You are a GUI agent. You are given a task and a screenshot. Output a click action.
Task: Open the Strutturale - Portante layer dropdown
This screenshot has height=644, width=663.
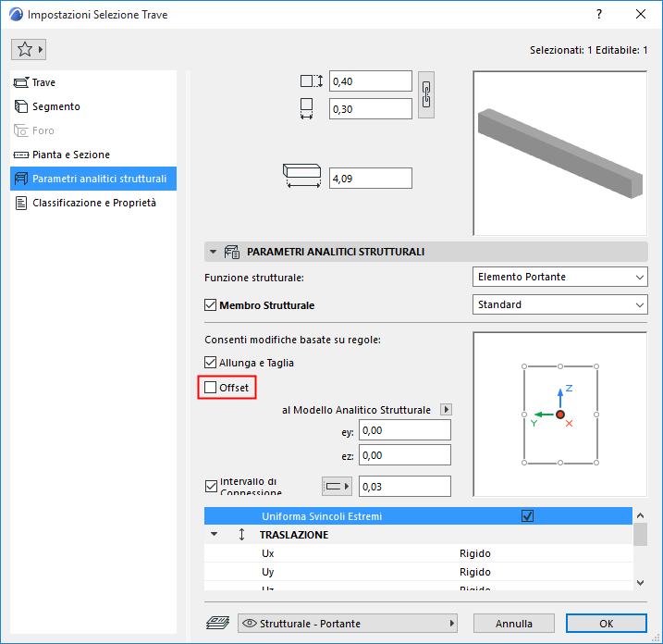347,624
